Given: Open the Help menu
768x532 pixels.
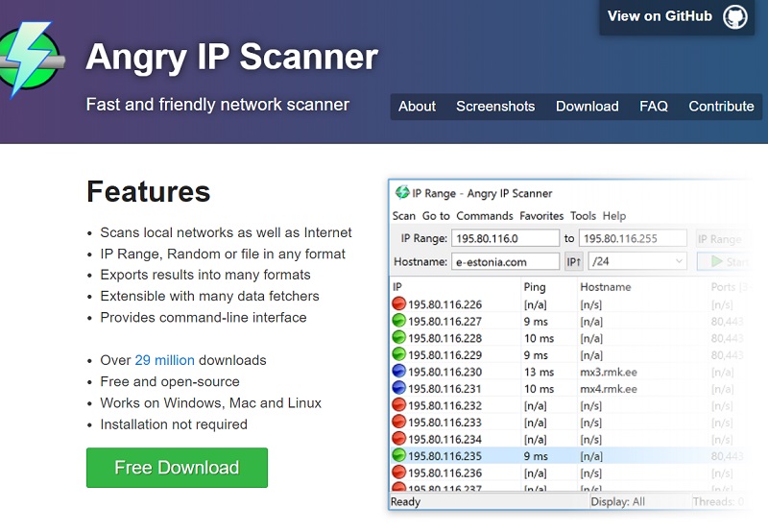Looking at the screenshot, I should [x=614, y=216].
